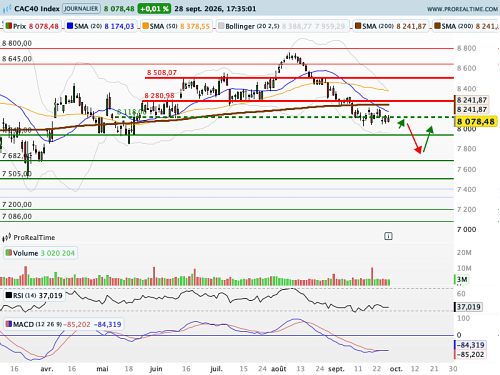
Task: Click the 8 400 price axis value
Action: pos(466,89)
